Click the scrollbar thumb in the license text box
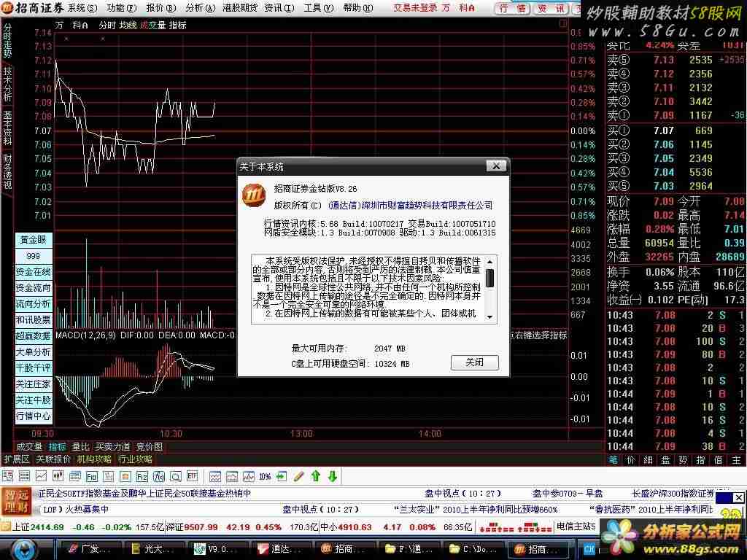Screen dimensions: 747x560 point(489,278)
